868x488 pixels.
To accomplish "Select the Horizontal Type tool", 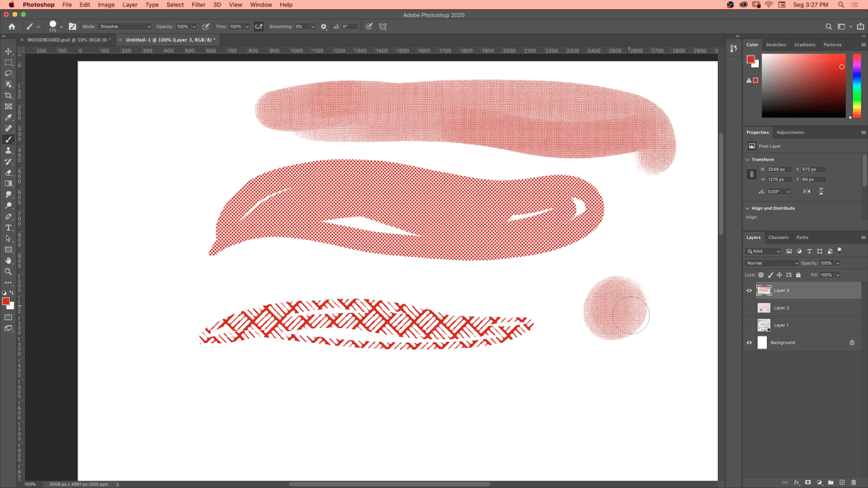I will pyautogui.click(x=9, y=228).
